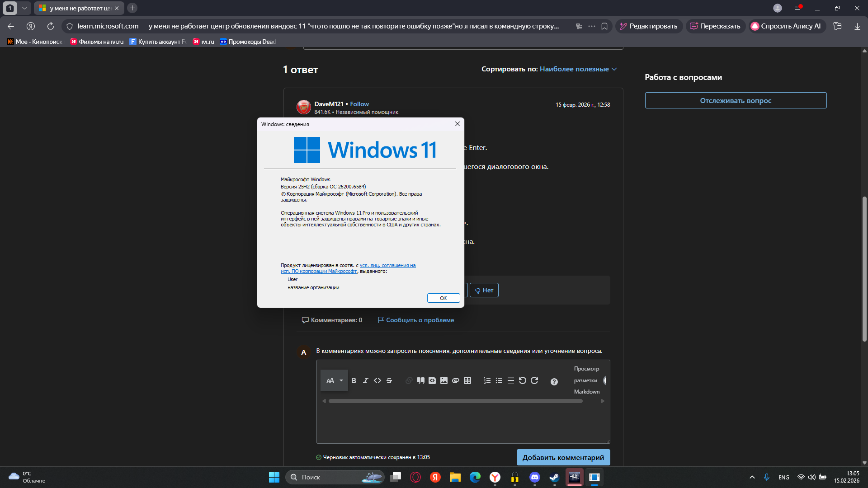
Task: Open File Explorer from the taskbar
Action: [x=455, y=477]
